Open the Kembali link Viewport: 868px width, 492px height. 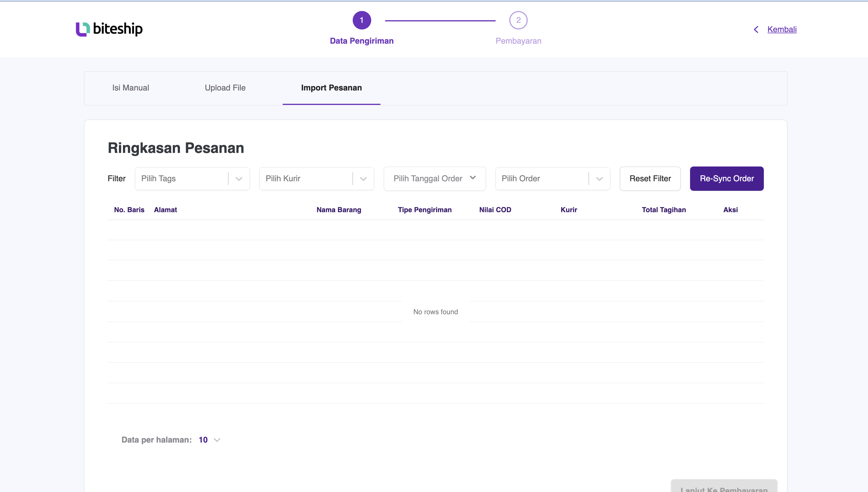pos(782,29)
